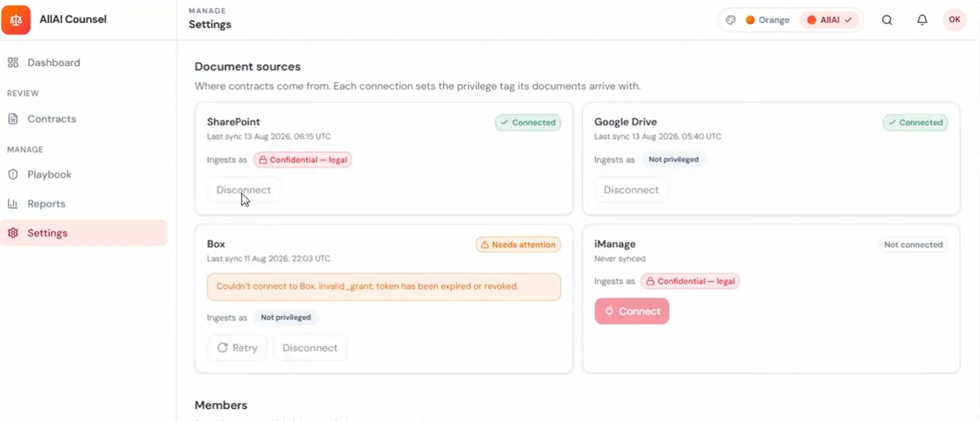980x421 pixels.
Task: Select the Orange theme swatch
Action: (x=768, y=20)
